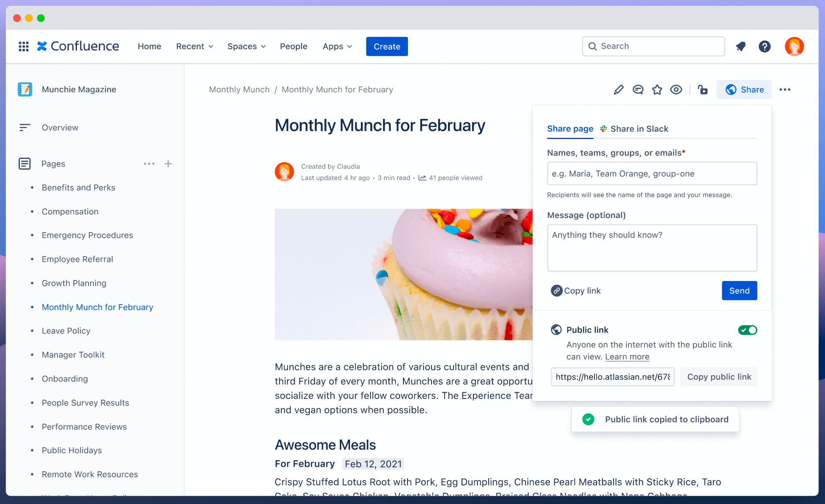Image resolution: width=825 pixels, height=504 pixels.
Task: Expand the Spaces dropdown menu
Action: (x=246, y=46)
